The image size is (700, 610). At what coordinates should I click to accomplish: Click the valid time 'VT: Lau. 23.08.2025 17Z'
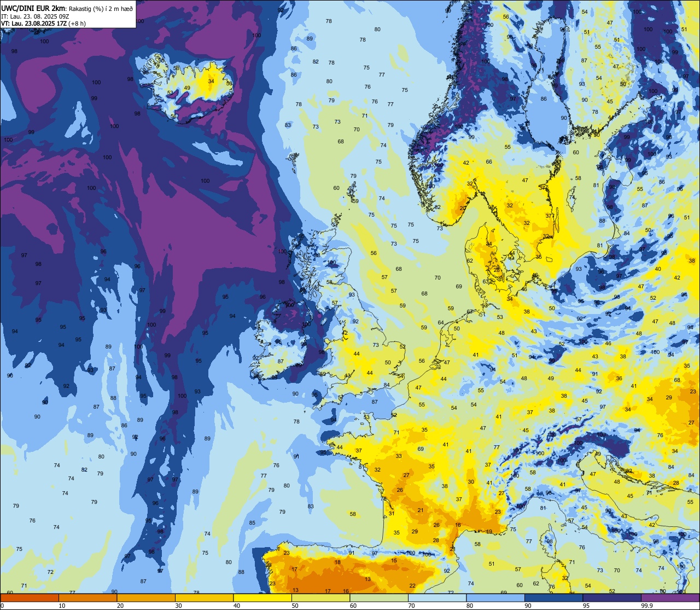33,24
